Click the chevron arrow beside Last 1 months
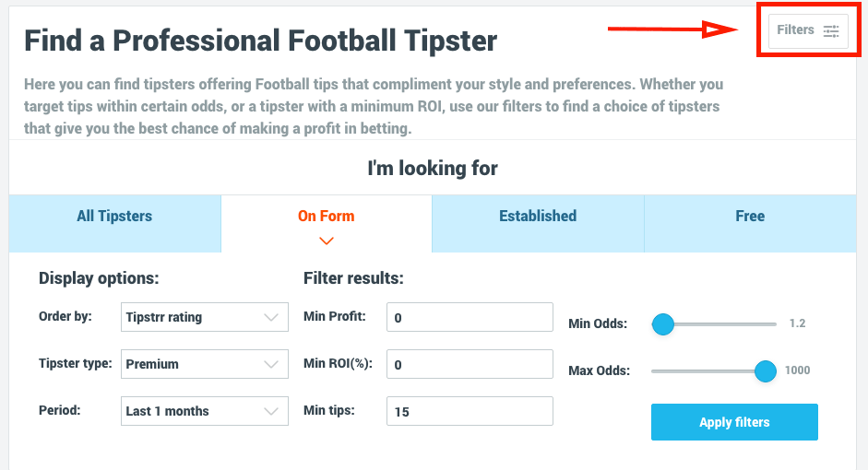The width and height of the screenshot is (868, 470). pyautogui.click(x=271, y=411)
